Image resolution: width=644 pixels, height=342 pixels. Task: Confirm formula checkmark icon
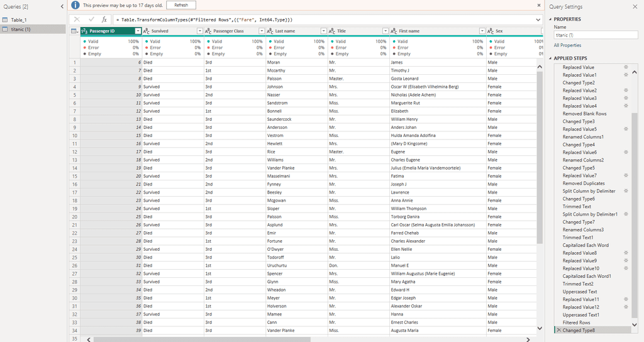click(91, 19)
